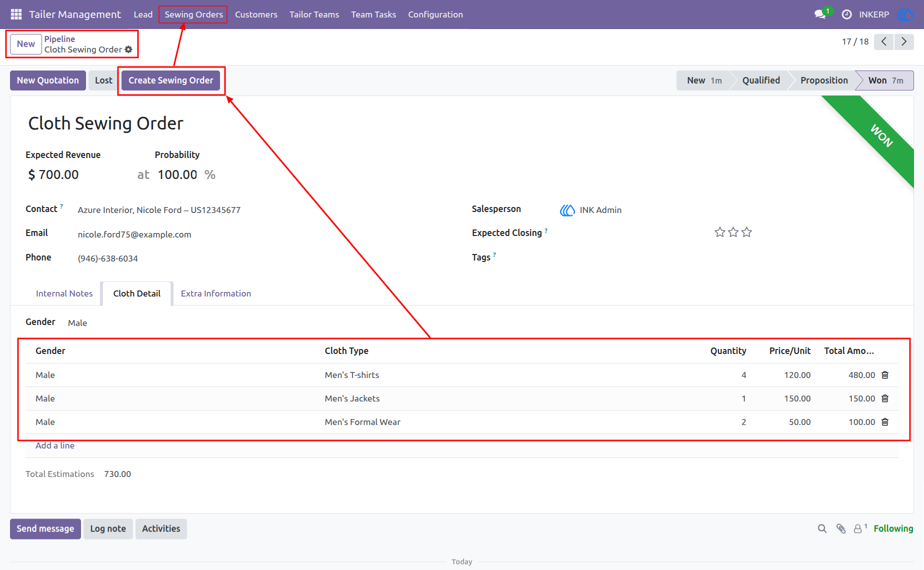Viewport: 924px width, 570px height.
Task: Click INK Admin salesperson avatar
Action: click(567, 210)
